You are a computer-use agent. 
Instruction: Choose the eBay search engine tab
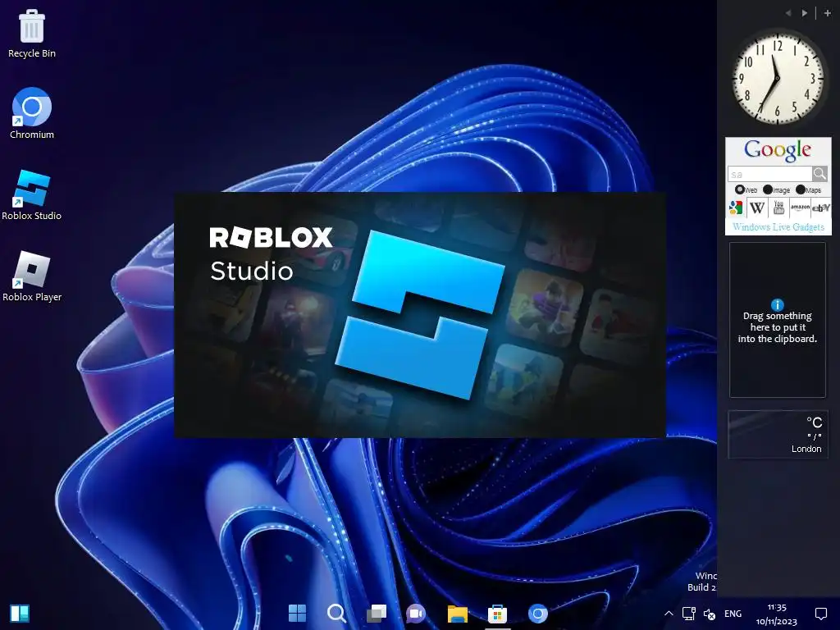(x=820, y=208)
